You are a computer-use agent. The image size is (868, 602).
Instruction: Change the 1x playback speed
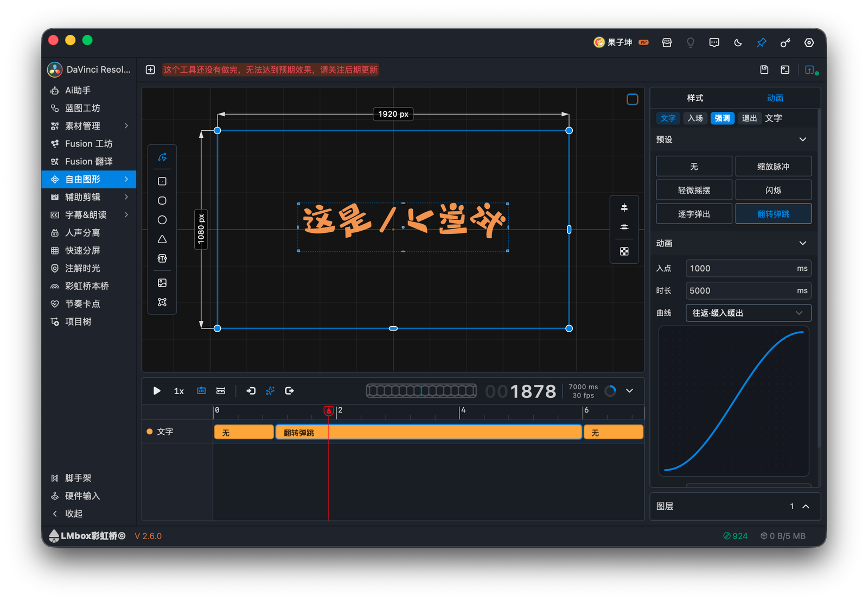[x=178, y=391]
